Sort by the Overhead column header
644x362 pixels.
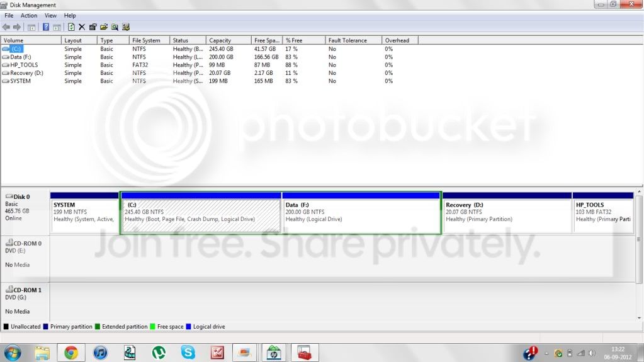(400, 40)
